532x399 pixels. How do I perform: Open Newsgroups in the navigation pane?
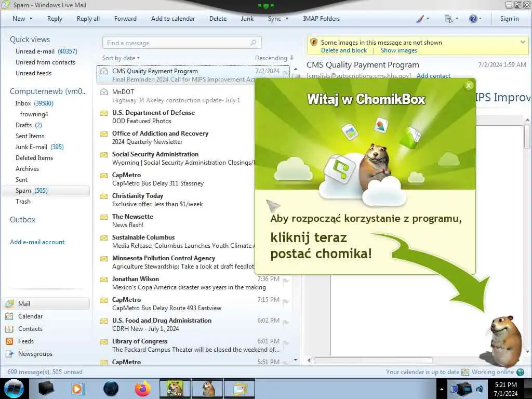(35, 354)
